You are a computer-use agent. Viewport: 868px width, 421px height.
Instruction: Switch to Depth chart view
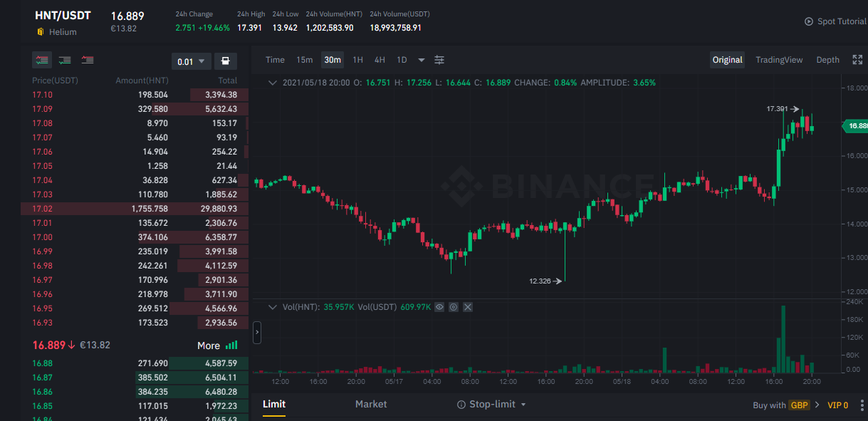tap(827, 60)
